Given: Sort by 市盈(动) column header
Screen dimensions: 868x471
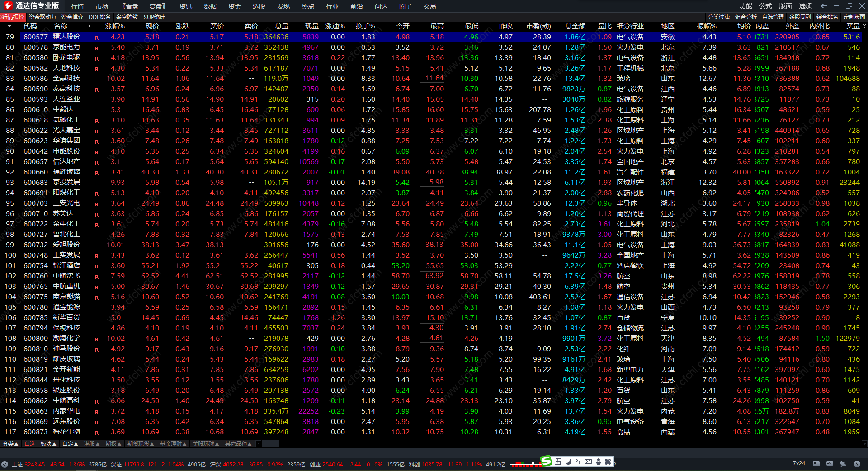Looking at the screenshot, I should [538, 26].
